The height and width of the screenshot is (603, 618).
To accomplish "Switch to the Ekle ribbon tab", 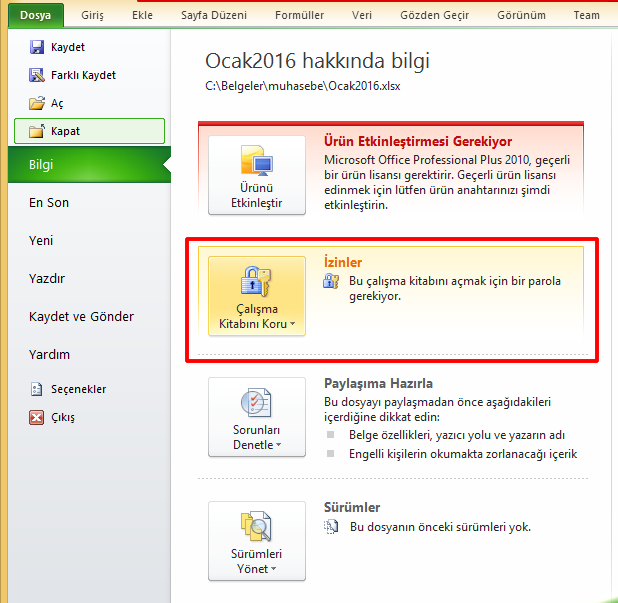I will click(142, 15).
